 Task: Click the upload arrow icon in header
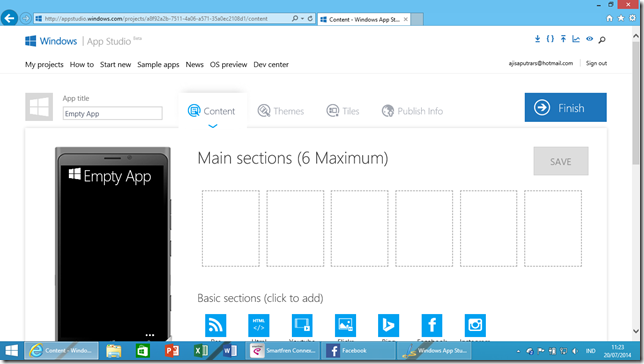click(x=563, y=39)
